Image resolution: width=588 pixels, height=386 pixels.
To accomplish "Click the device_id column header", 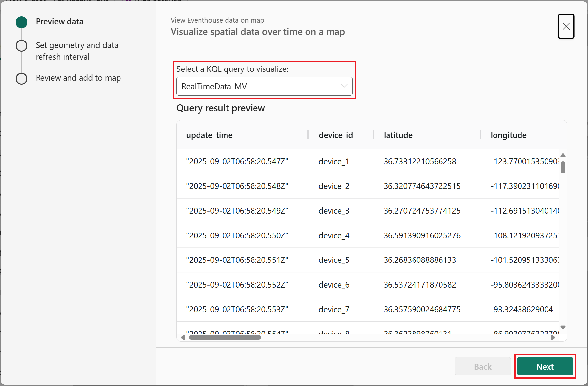I will tap(335, 135).
